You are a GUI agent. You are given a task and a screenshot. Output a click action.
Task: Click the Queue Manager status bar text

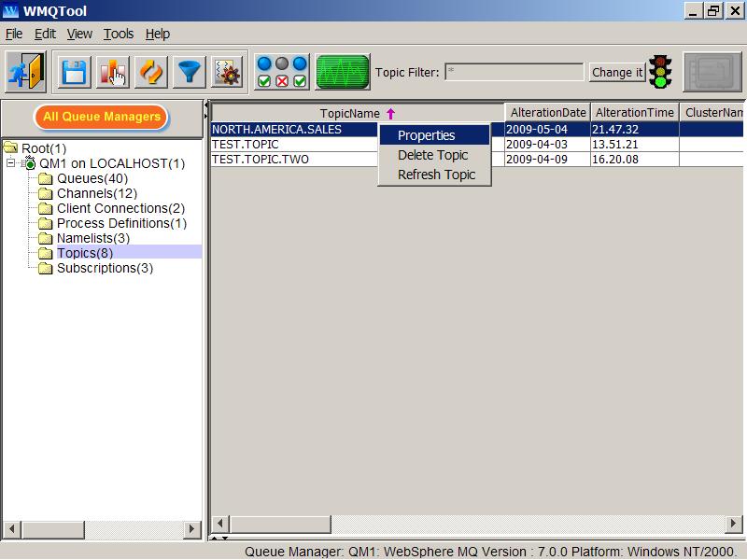(x=489, y=552)
